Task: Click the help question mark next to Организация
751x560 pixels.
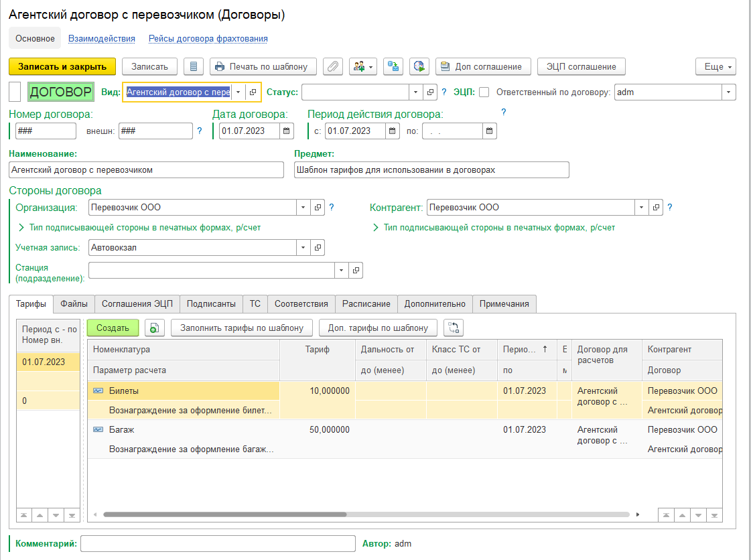Action: click(331, 208)
